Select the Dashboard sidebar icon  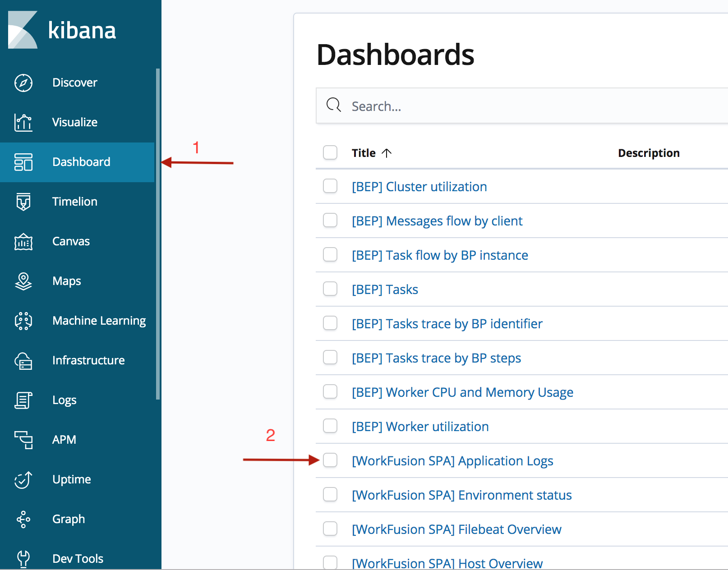pyautogui.click(x=23, y=162)
